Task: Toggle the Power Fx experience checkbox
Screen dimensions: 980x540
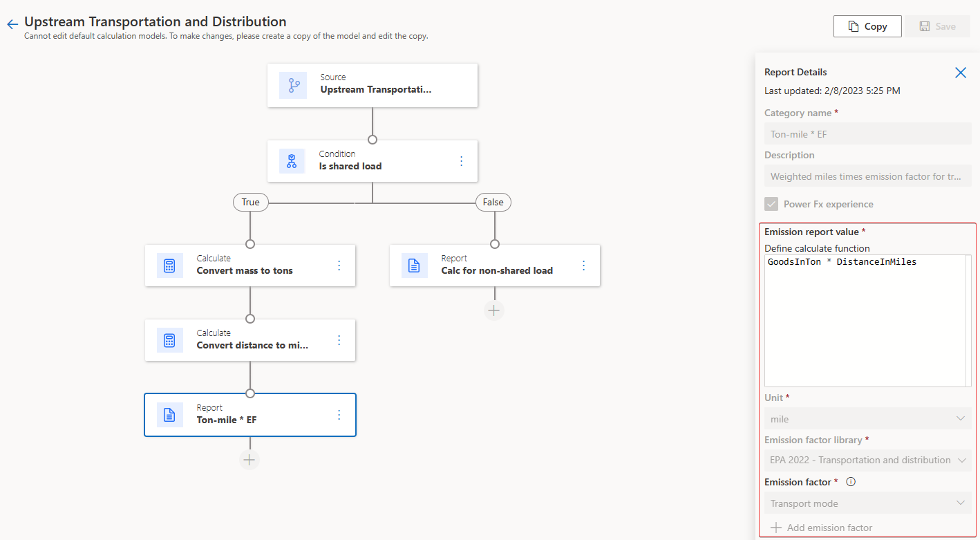Action: click(x=771, y=203)
